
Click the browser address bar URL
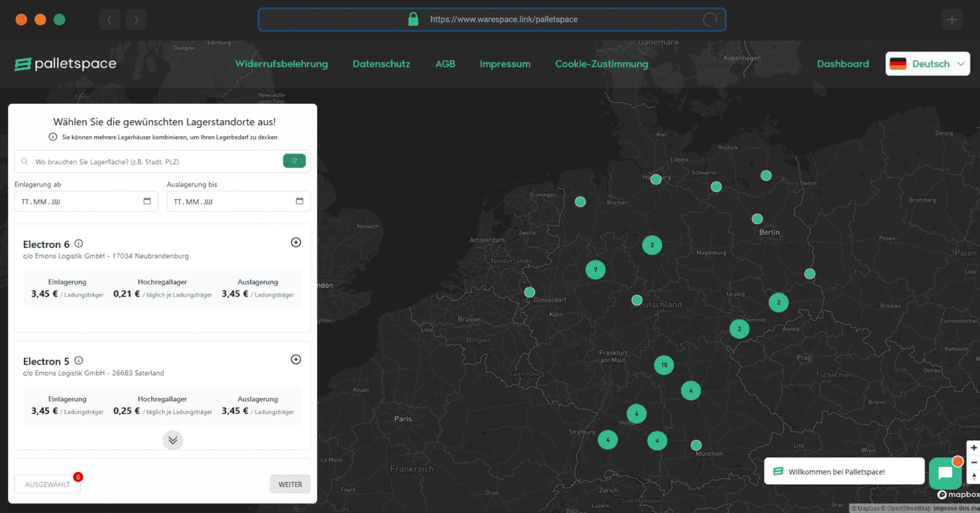[504, 19]
